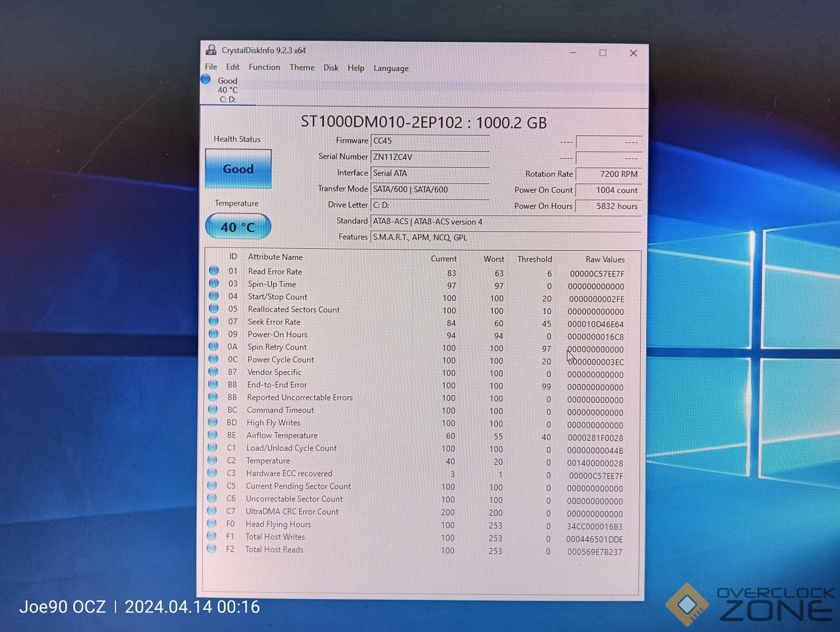
Task: Click the status orb for Current Pending Sector Count
Action: pos(212,486)
